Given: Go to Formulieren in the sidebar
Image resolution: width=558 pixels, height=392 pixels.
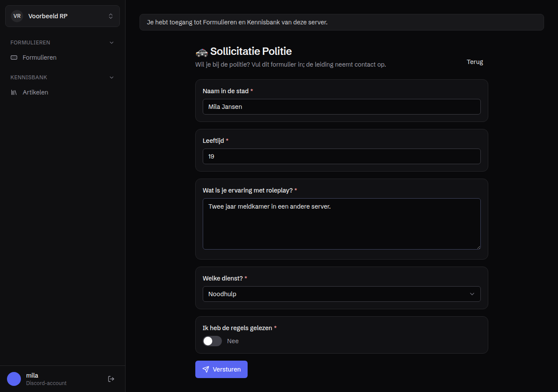Looking at the screenshot, I should coord(62,57).
